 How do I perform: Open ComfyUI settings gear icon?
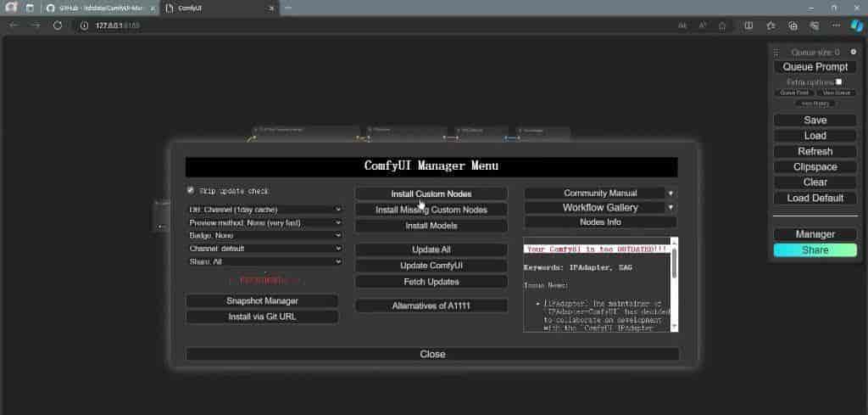853,52
